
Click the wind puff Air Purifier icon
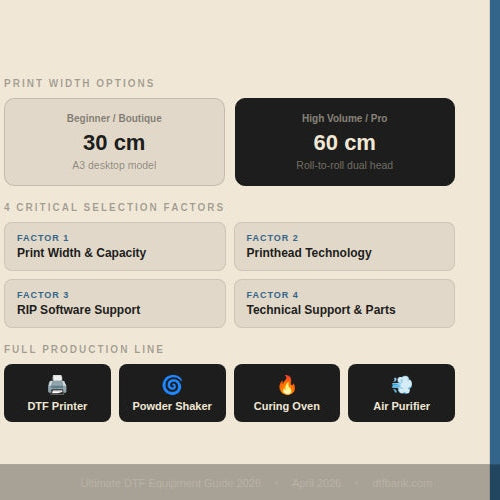pos(402,385)
